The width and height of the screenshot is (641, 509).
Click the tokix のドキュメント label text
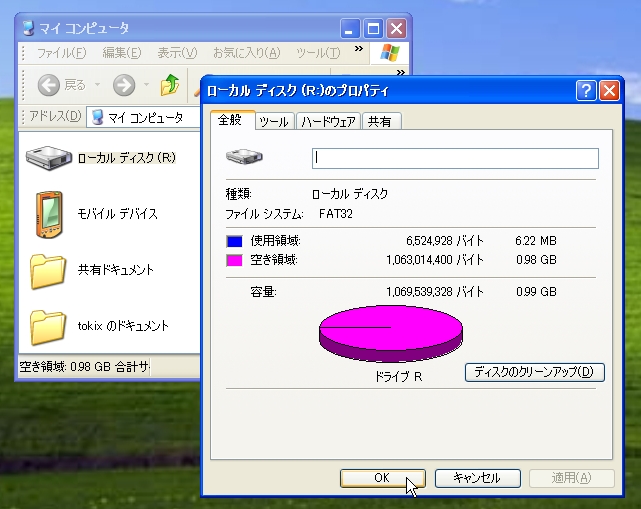123,326
